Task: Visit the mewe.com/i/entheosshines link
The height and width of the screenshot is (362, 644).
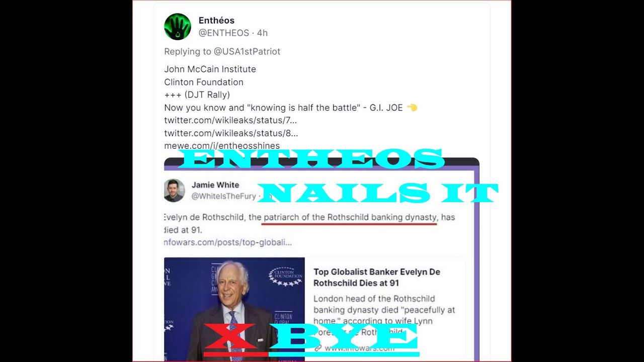Action: (222, 146)
